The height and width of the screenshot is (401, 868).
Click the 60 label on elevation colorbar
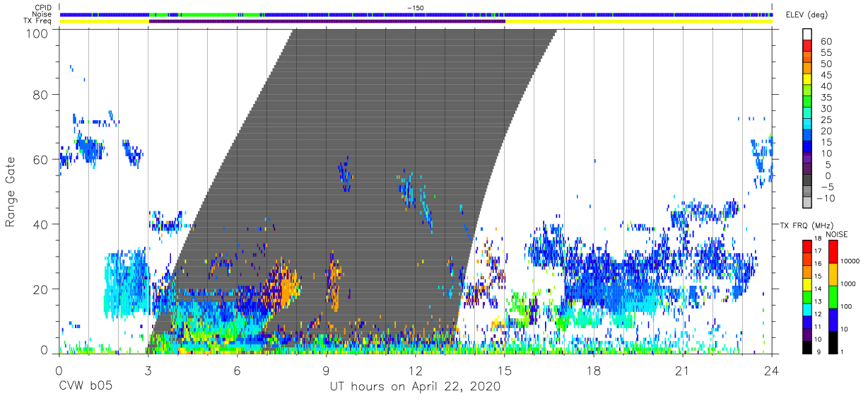click(x=826, y=41)
